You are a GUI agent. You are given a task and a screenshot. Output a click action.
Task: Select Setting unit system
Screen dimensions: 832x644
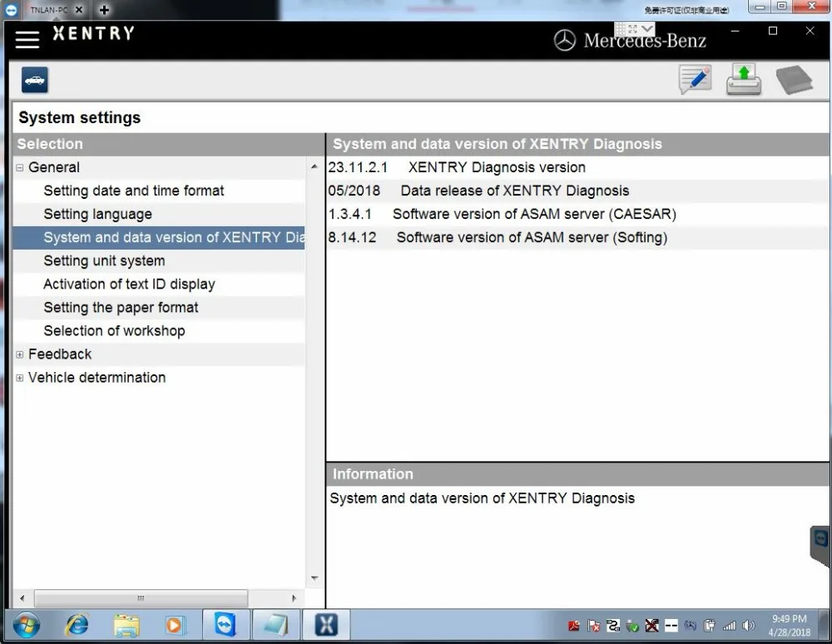(x=159, y=261)
